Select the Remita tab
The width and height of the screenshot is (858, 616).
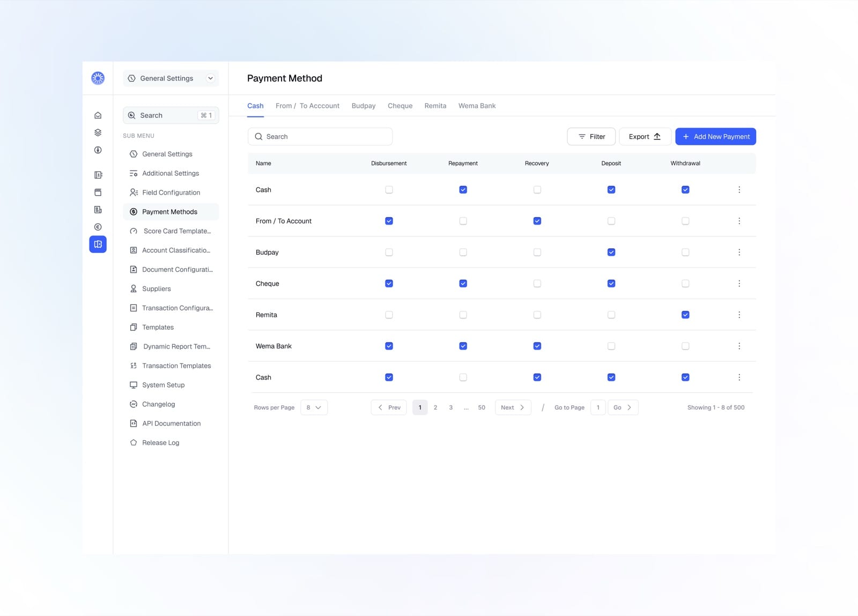tap(435, 106)
